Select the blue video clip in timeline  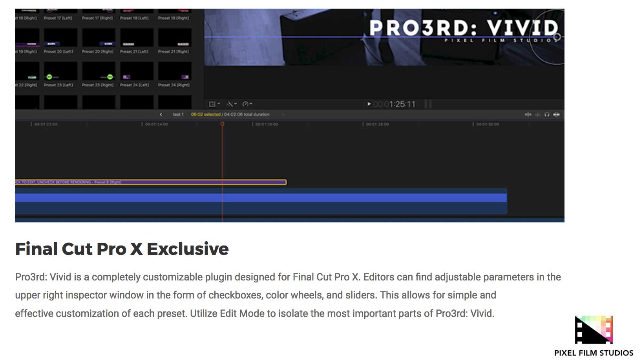coord(261,201)
